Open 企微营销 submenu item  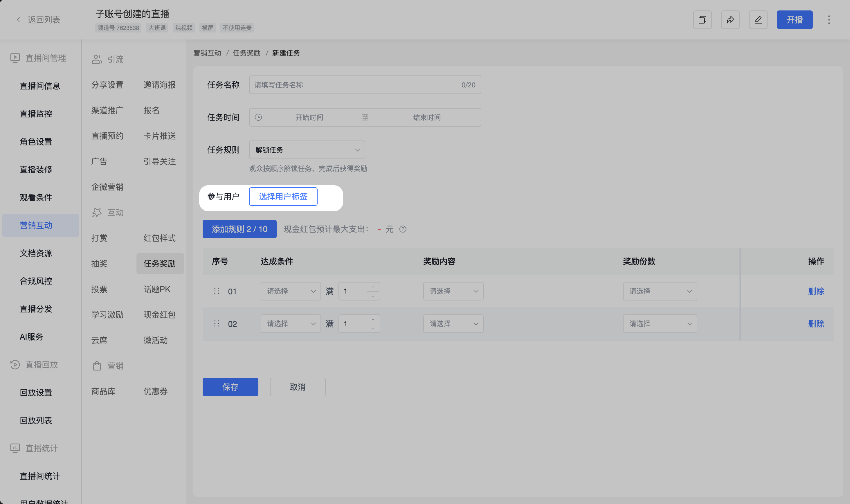(107, 187)
